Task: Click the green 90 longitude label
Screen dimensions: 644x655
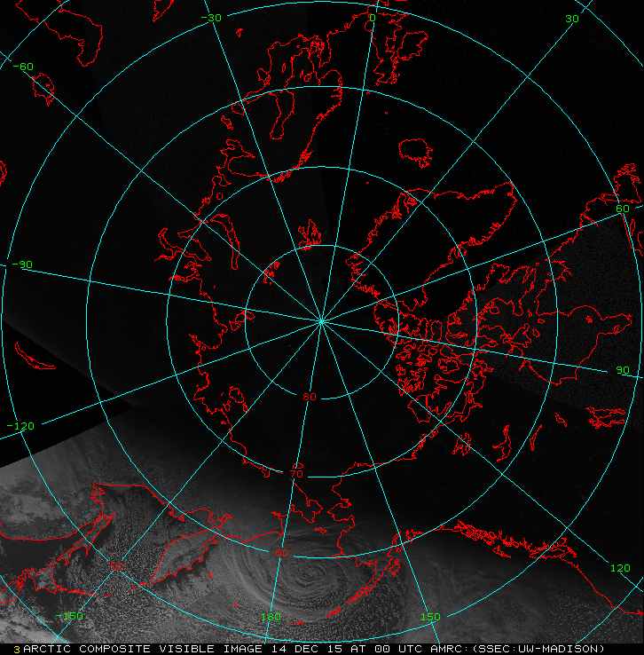Action: (x=623, y=370)
